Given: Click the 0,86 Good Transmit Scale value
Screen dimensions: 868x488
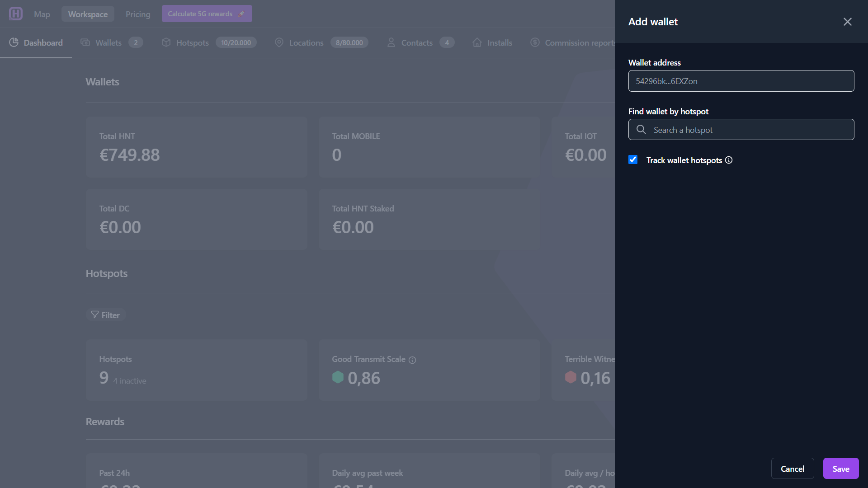Looking at the screenshot, I should pos(364,378).
